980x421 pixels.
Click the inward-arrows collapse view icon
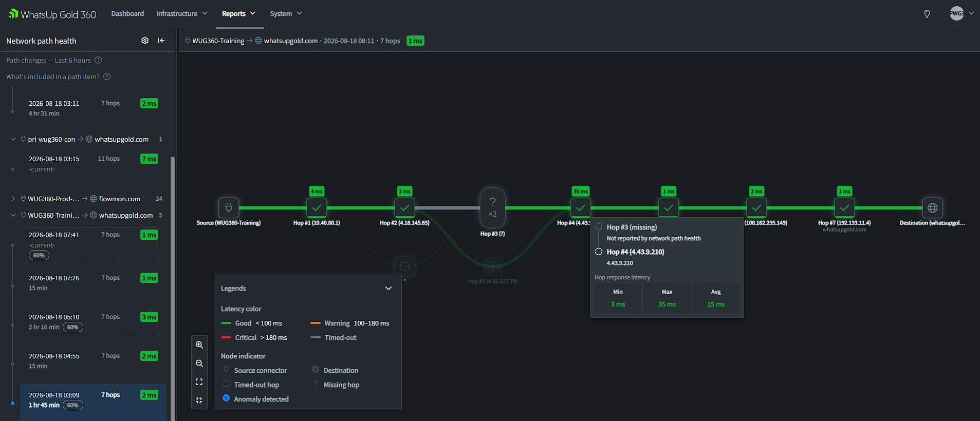(199, 400)
